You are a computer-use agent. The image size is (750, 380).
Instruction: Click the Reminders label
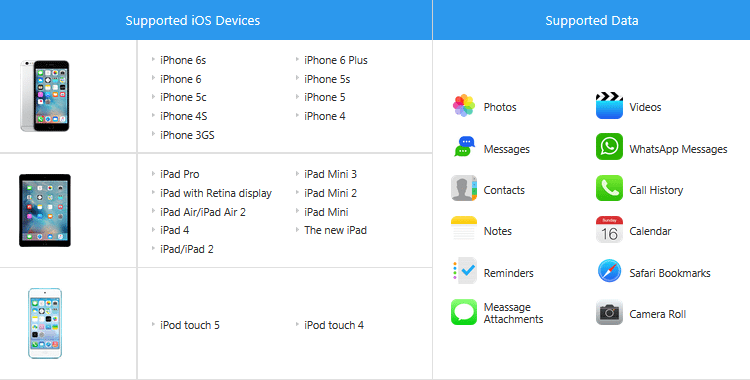[508, 273]
